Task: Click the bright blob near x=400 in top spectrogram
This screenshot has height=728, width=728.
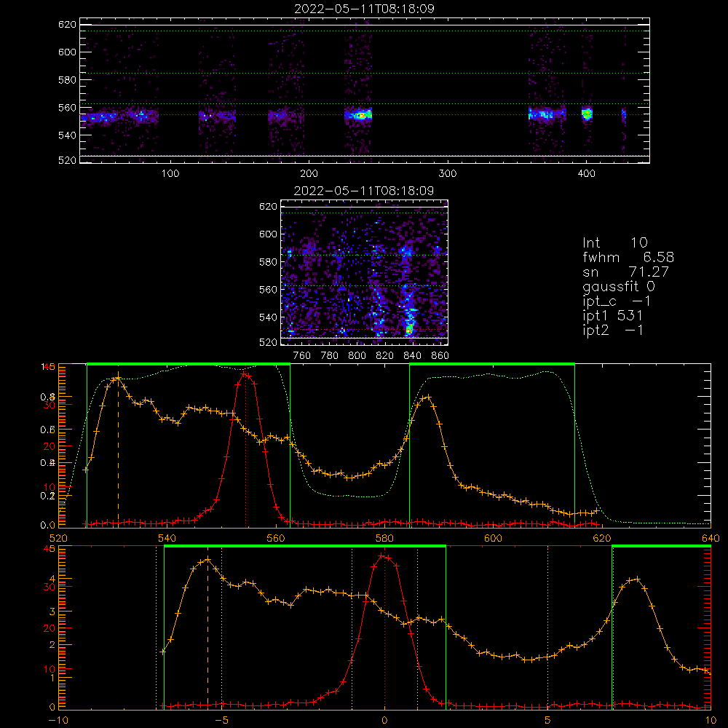Action: pyautogui.click(x=587, y=114)
